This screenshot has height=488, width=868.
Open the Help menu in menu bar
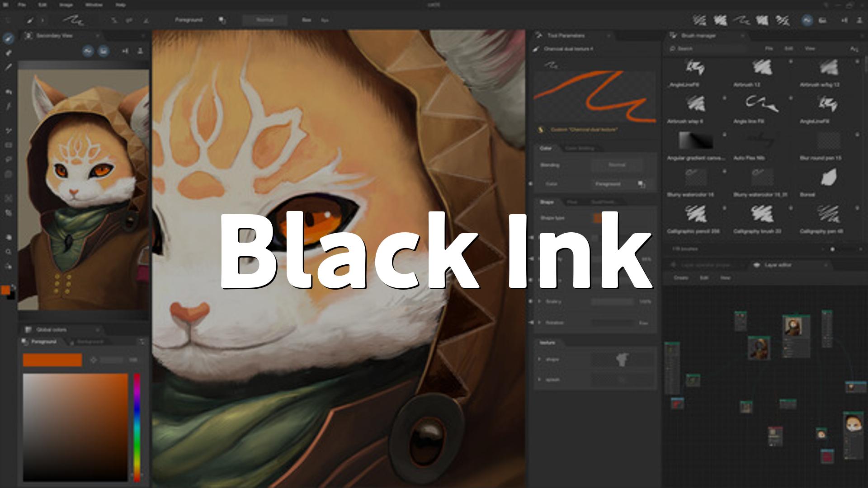coord(120,5)
